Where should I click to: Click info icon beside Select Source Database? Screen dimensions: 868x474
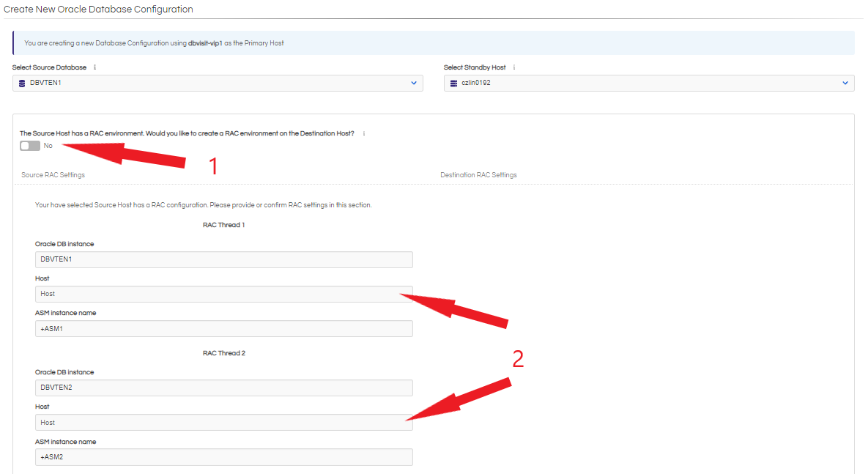tap(94, 67)
